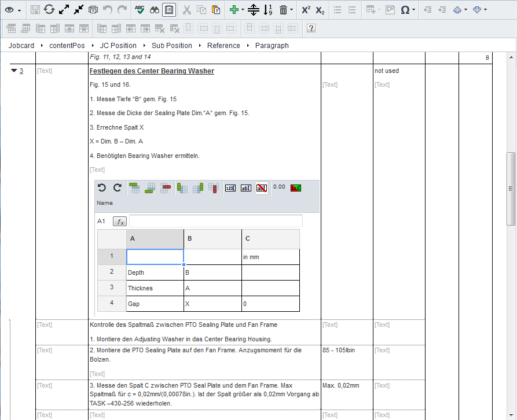The width and height of the screenshot is (517, 420).
Task: Click the split (vertical arrows with line) icon
Action: coord(253,10)
